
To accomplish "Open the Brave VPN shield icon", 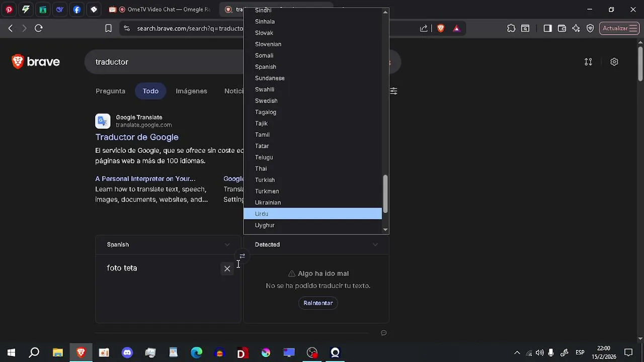I will click(590, 29).
